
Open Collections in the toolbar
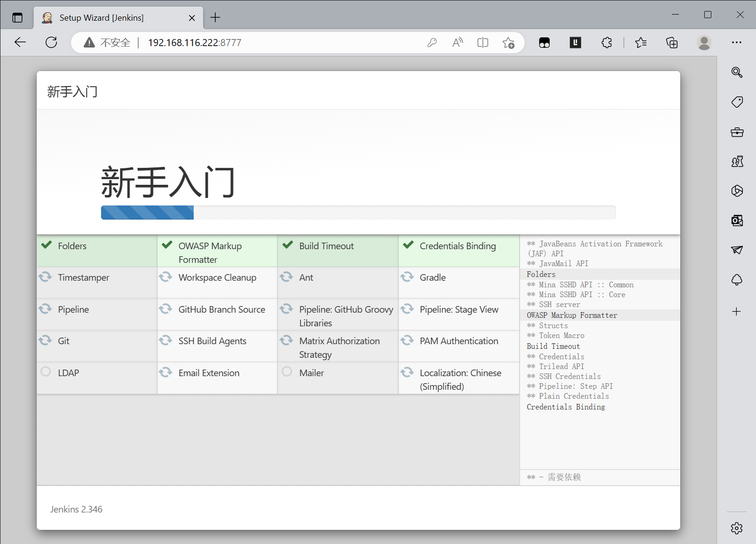coord(672,43)
